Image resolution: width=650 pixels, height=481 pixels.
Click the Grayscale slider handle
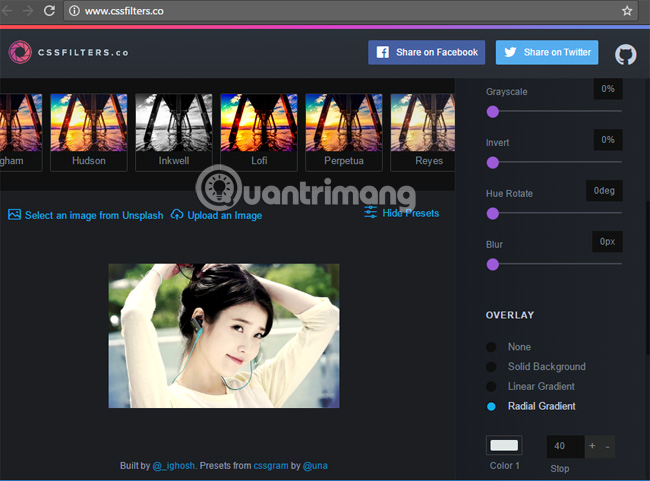(492, 112)
